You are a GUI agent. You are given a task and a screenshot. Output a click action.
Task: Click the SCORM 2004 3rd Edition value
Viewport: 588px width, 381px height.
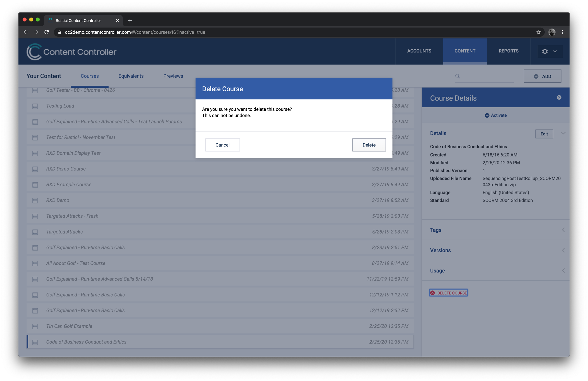507,200
